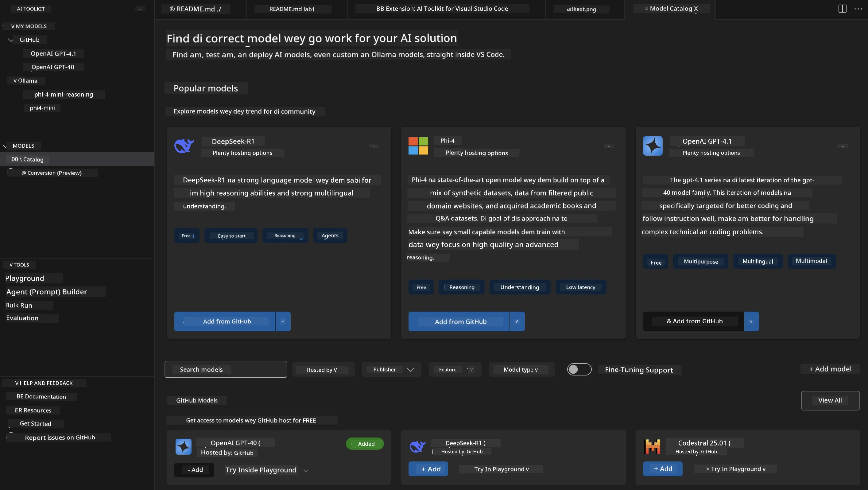The width and height of the screenshot is (868, 490).
Task: Click the DeepSeek whale logo in Popular models
Action: [x=184, y=146]
